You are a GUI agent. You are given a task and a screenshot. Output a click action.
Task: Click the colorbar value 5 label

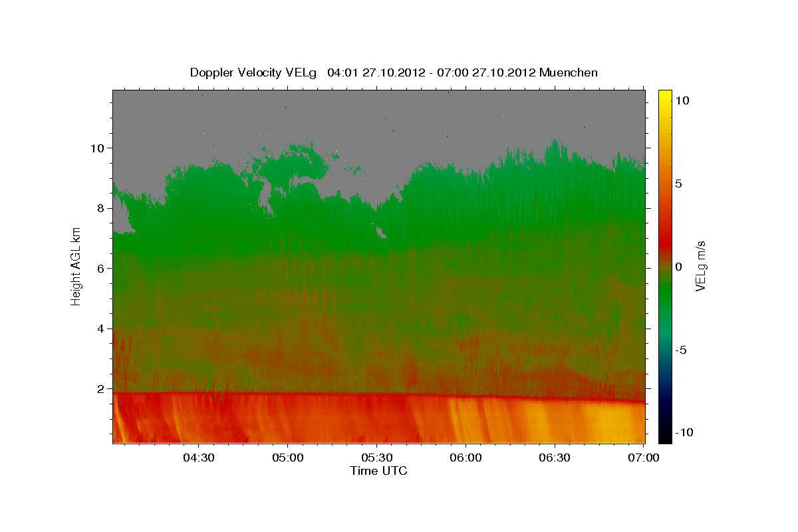click(679, 184)
